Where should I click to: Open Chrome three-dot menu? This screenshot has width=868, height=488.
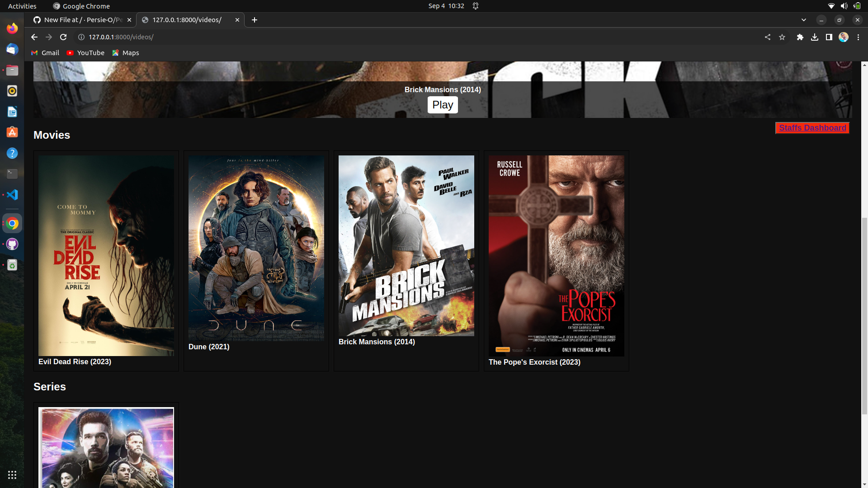click(858, 37)
